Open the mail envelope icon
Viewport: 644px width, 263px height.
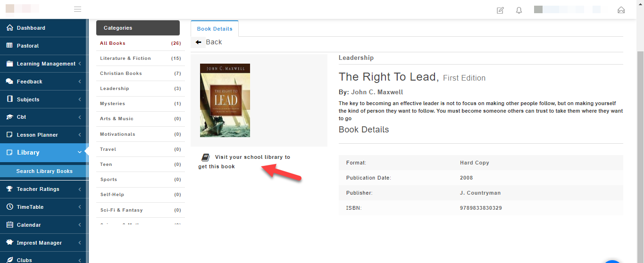tap(621, 10)
